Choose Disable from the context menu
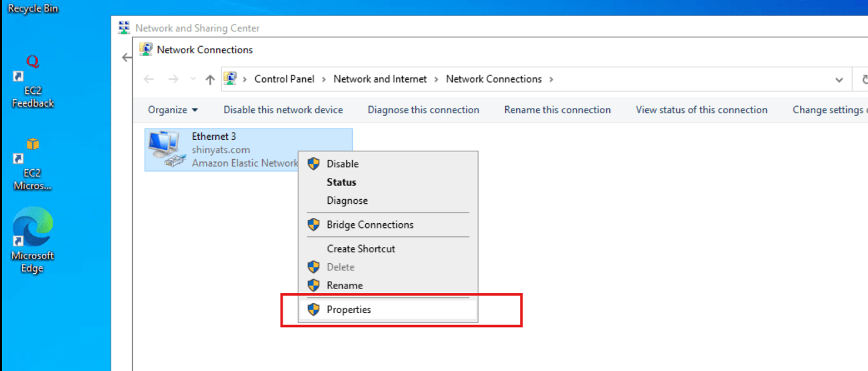Viewport: 868px width, 371px height. pos(387,164)
